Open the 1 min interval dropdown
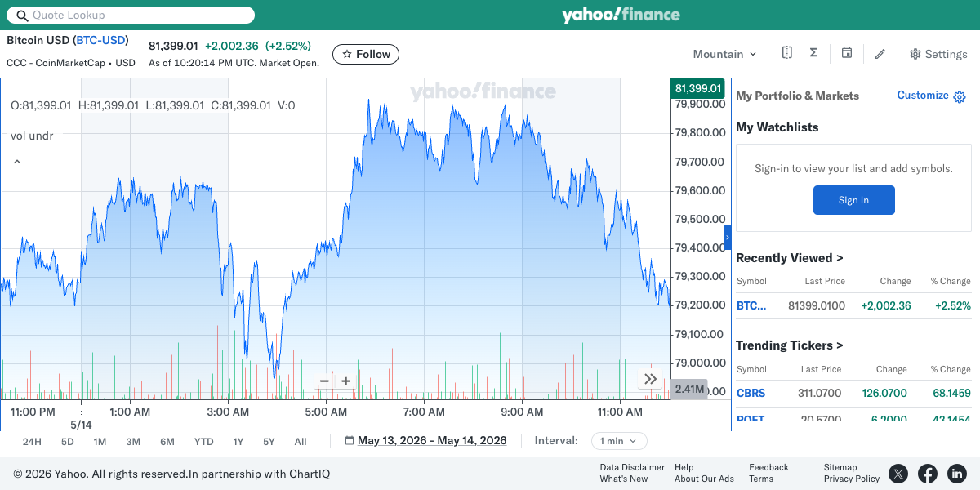980x490 pixels. coord(619,441)
